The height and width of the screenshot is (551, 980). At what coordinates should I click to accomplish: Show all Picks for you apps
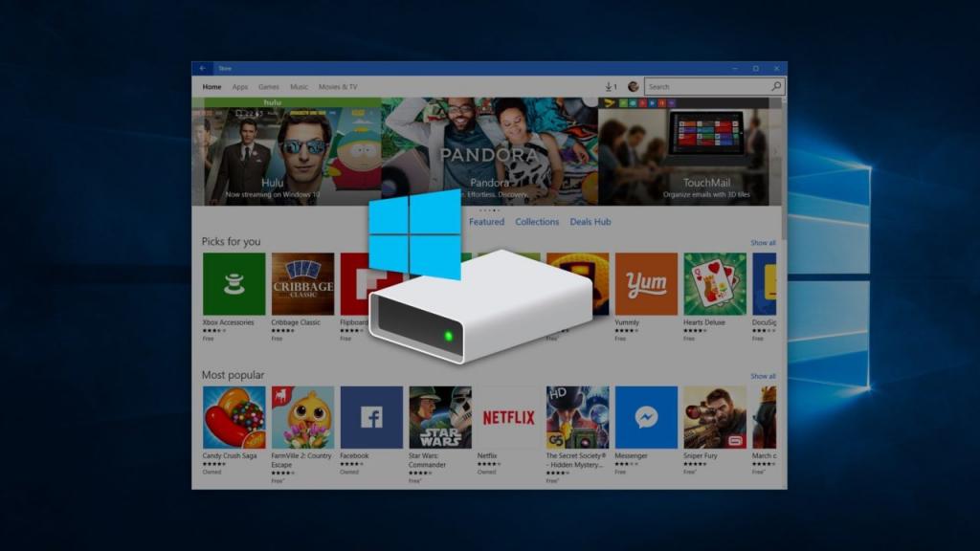(763, 242)
